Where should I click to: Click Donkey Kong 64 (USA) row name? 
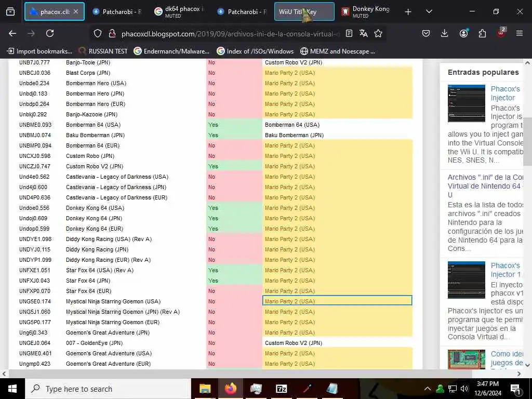[95, 208]
